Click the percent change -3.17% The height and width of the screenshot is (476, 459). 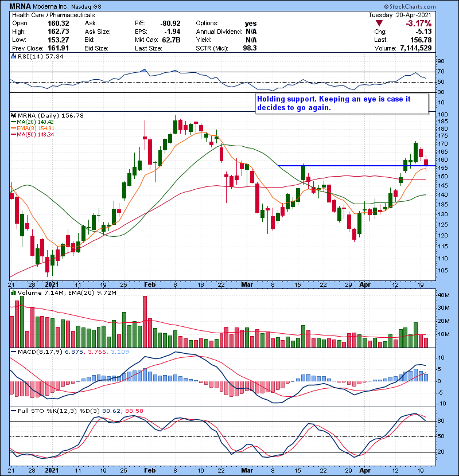click(419, 24)
